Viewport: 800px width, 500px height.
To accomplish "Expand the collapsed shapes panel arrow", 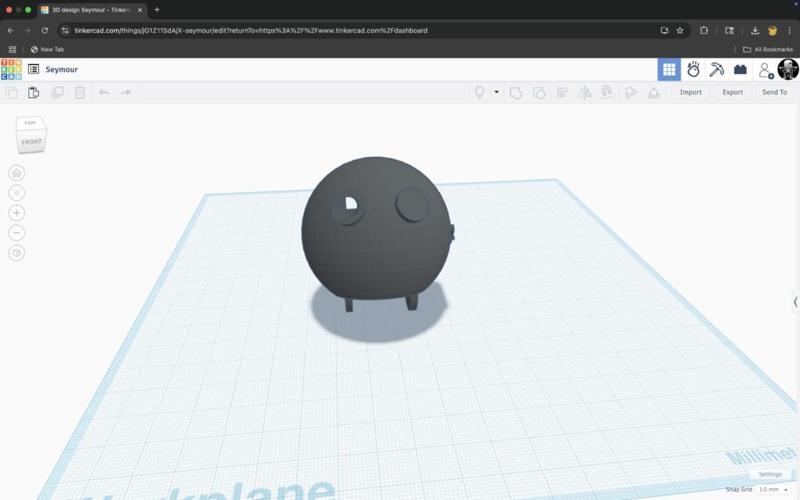I will click(x=795, y=302).
